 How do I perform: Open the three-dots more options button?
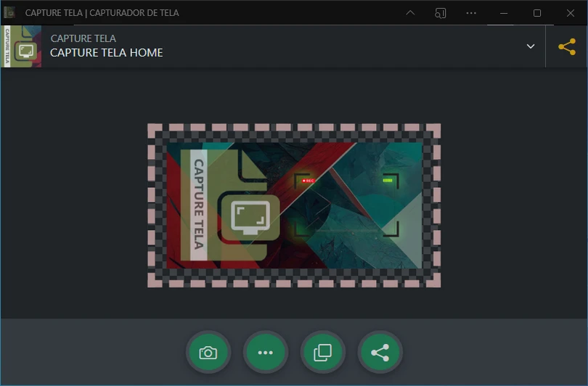[x=266, y=353]
